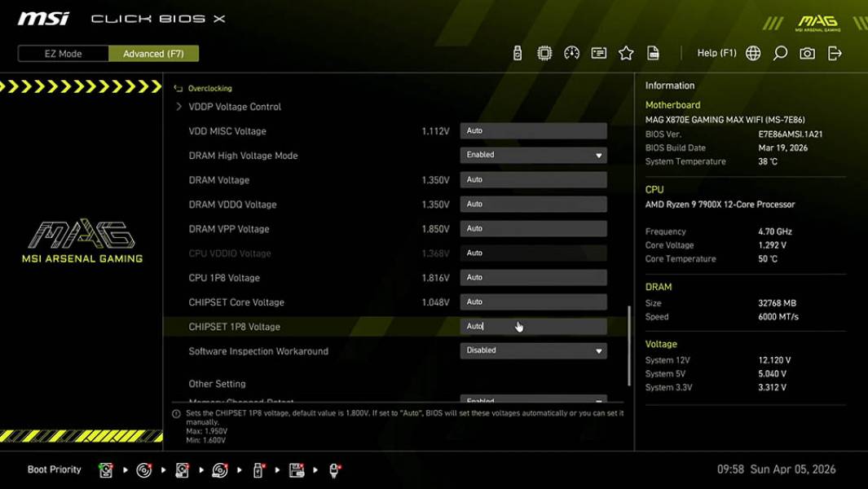Click the network boot icon in Boot Priority
The width and height of the screenshot is (868, 489).
[333, 469]
